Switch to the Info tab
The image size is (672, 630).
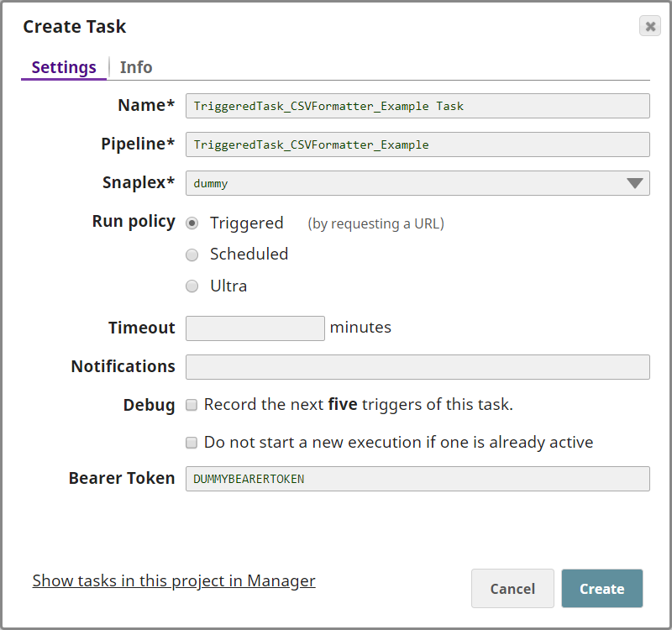pyautogui.click(x=136, y=67)
